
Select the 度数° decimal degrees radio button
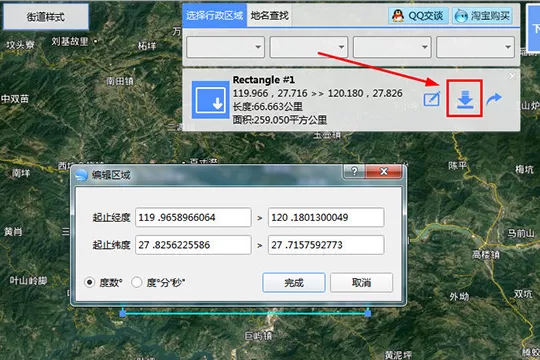(90, 282)
